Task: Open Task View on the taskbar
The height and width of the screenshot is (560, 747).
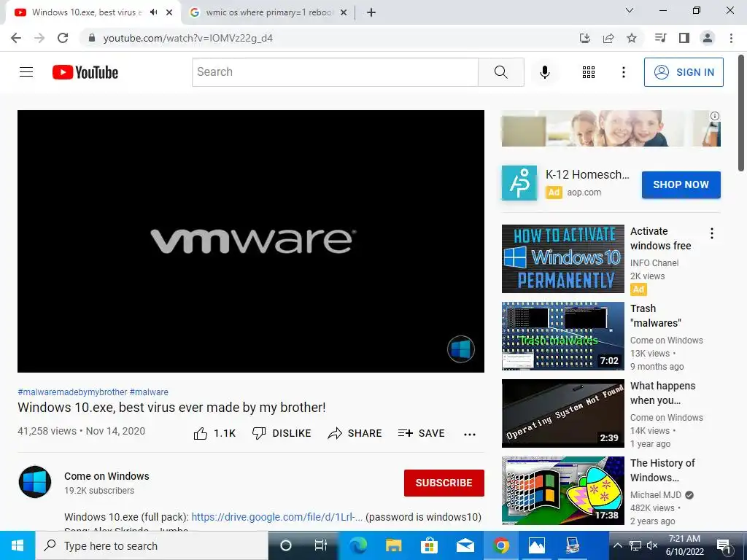Action: click(x=321, y=545)
